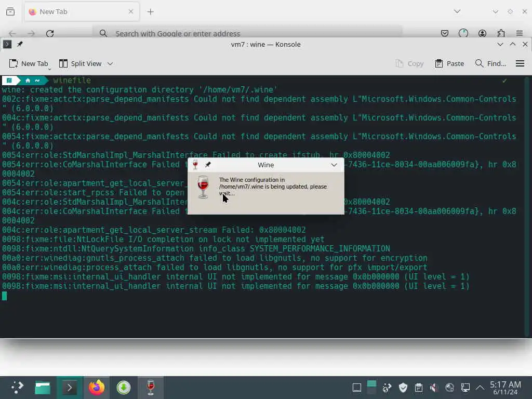Image resolution: width=532 pixels, height=399 pixels.
Task: Open the KDE application launcher
Action: [x=17, y=388]
